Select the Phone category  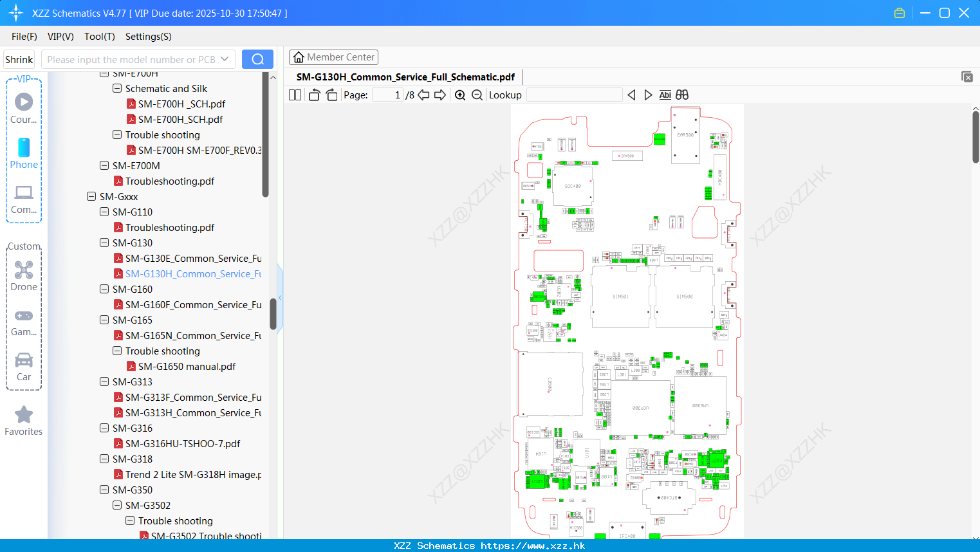click(x=24, y=153)
